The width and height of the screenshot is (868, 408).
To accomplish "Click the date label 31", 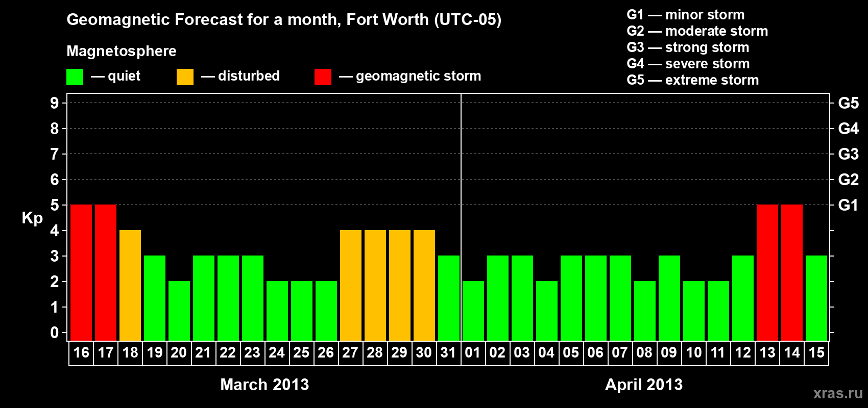I will pos(448,352).
